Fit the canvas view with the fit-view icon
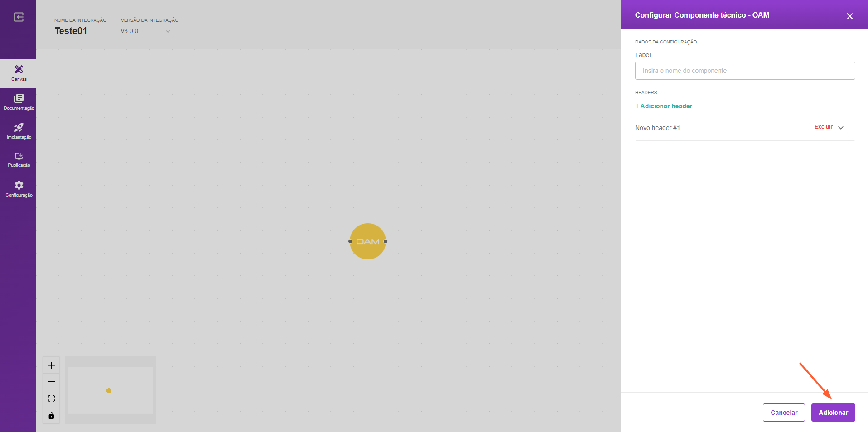This screenshot has width=868, height=432. 51,398
